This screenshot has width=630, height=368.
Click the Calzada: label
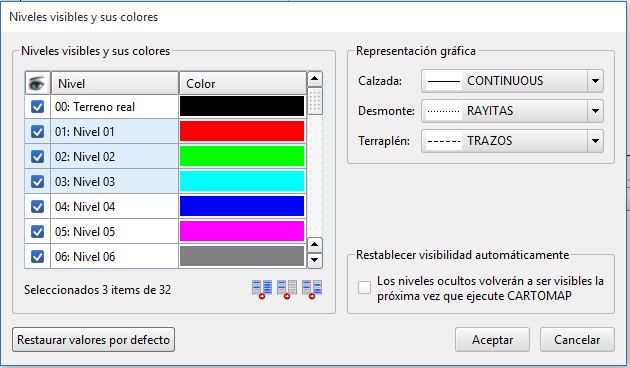380,81
